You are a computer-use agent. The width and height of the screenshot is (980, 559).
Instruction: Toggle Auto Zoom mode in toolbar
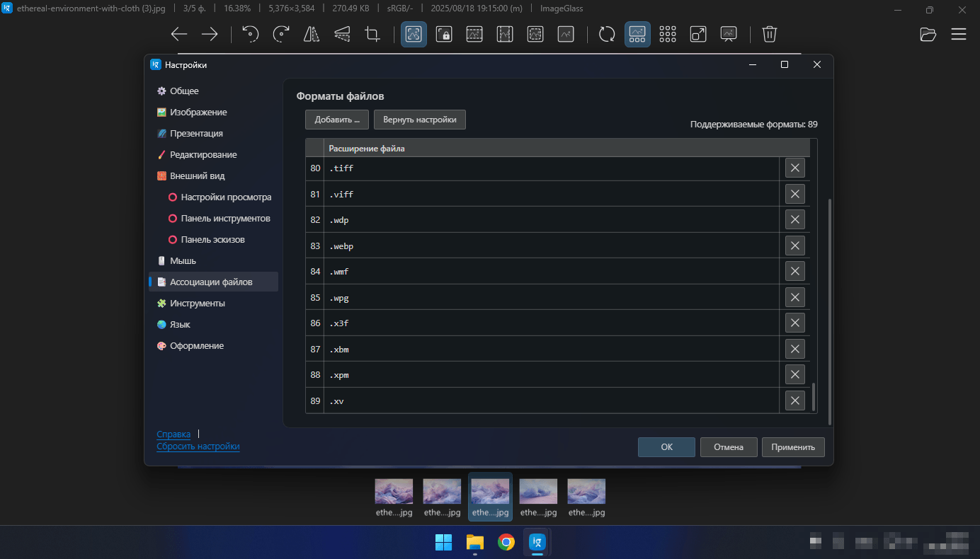click(x=414, y=34)
